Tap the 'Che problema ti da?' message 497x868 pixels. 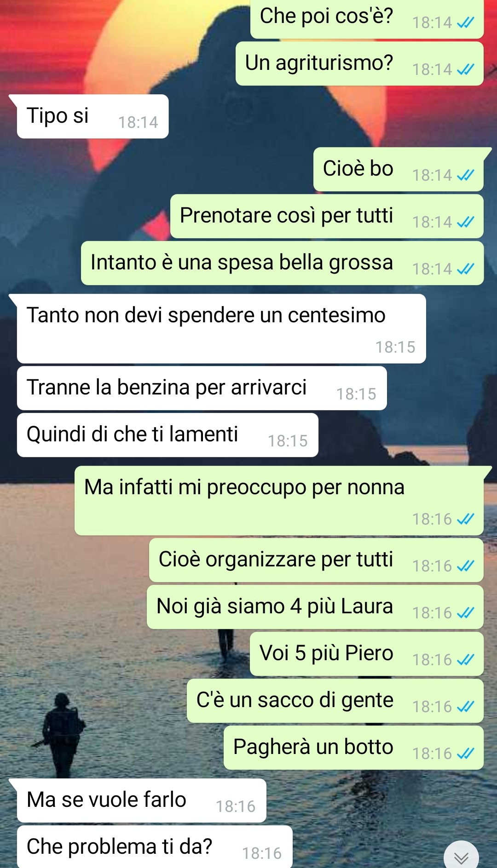coord(155,847)
